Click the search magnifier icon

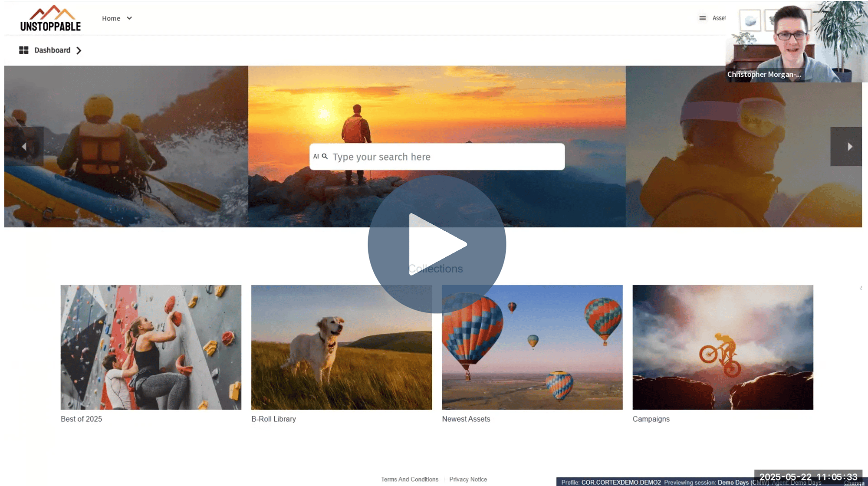pos(325,156)
